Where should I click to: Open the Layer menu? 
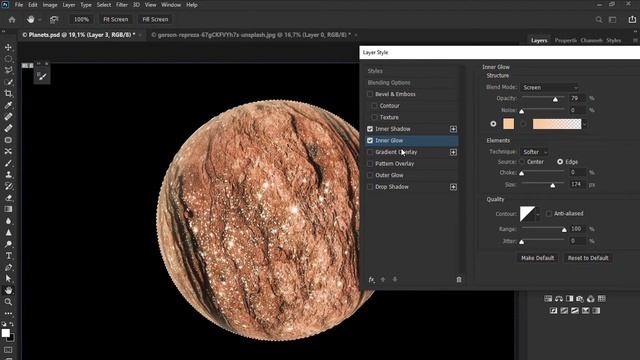69,5
